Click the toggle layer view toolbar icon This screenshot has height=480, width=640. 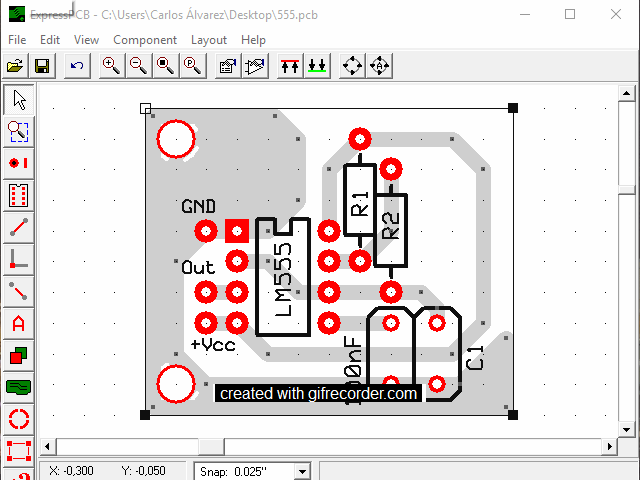(x=255, y=65)
